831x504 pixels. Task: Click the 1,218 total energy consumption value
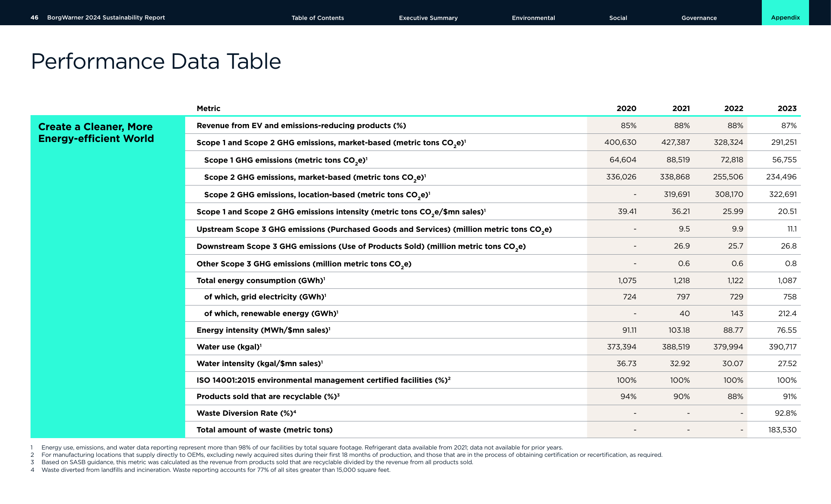click(x=682, y=281)
